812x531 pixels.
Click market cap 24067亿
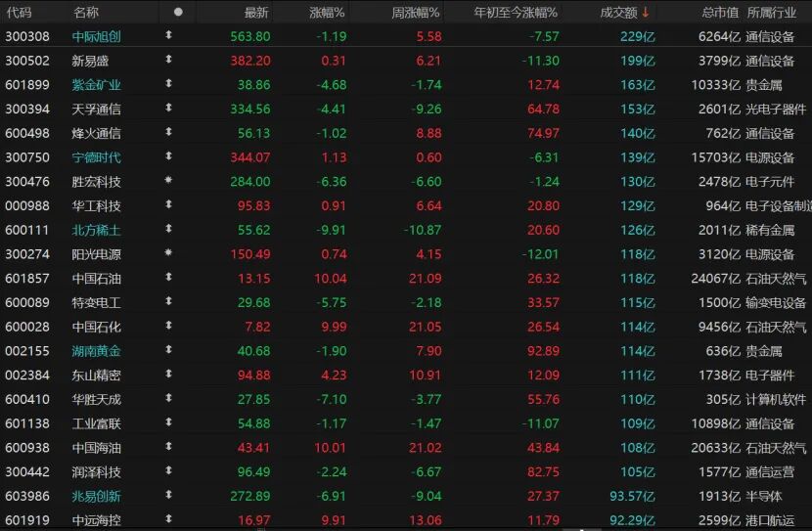[x=716, y=279]
